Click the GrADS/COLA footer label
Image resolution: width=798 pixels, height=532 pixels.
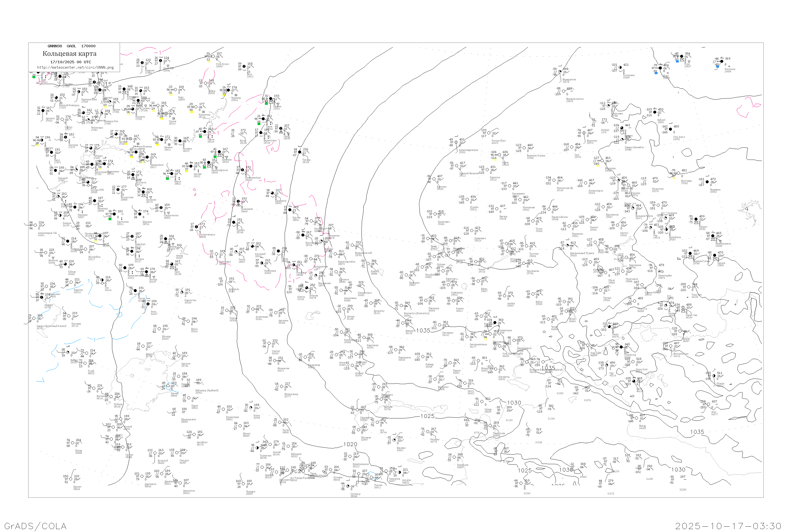tap(35, 526)
